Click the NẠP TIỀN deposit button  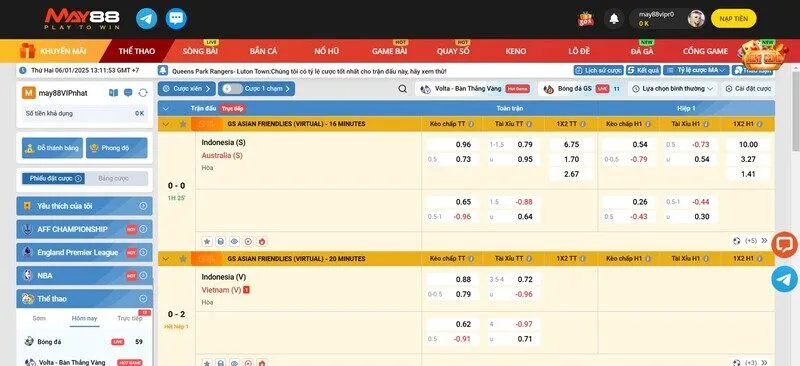733,18
